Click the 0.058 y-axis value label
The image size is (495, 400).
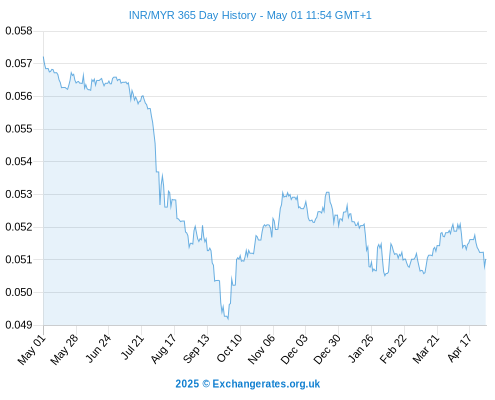19,31
